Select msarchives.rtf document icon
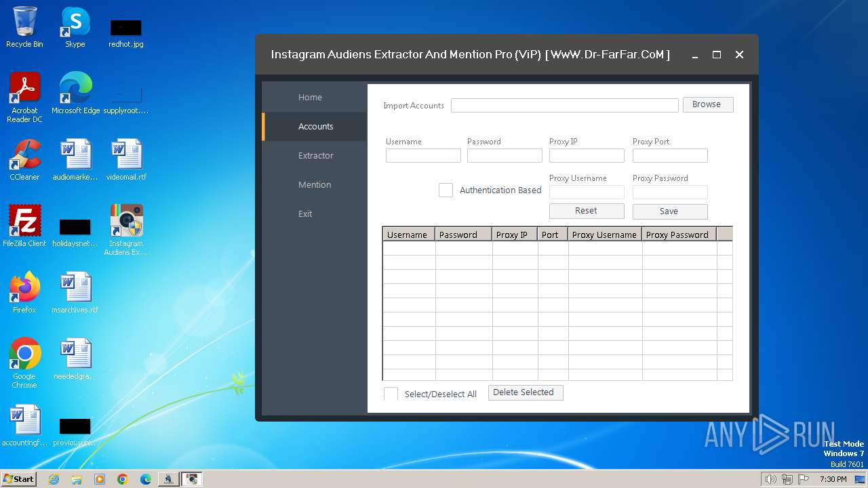This screenshot has height=488, width=868. click(75, 293)
